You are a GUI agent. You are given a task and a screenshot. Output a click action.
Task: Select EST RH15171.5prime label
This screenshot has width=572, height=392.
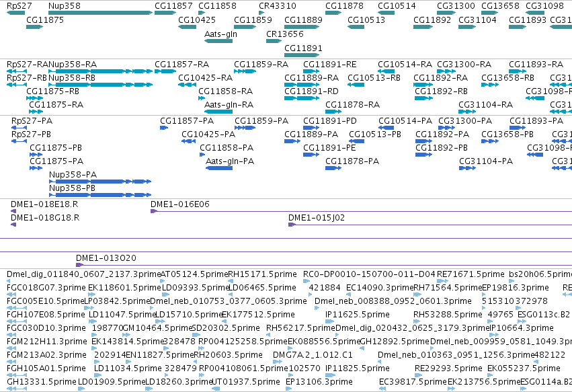(x=262, y=274)
